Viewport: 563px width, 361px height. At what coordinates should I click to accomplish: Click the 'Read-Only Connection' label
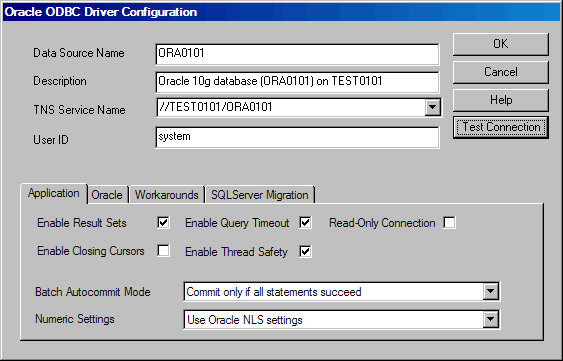point(382,223)
